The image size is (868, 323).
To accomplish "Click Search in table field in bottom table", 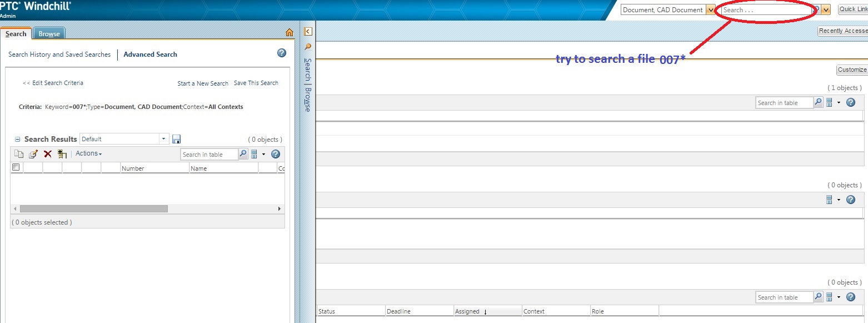I will pyautogui.click(x=784, y=297).
